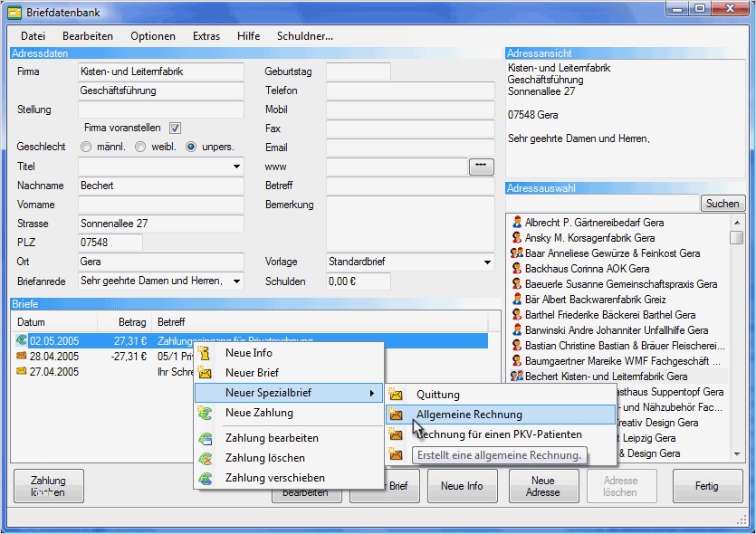
Task: Click the Neue Zahlung euro icon
Action: click(x=205, y=413)
